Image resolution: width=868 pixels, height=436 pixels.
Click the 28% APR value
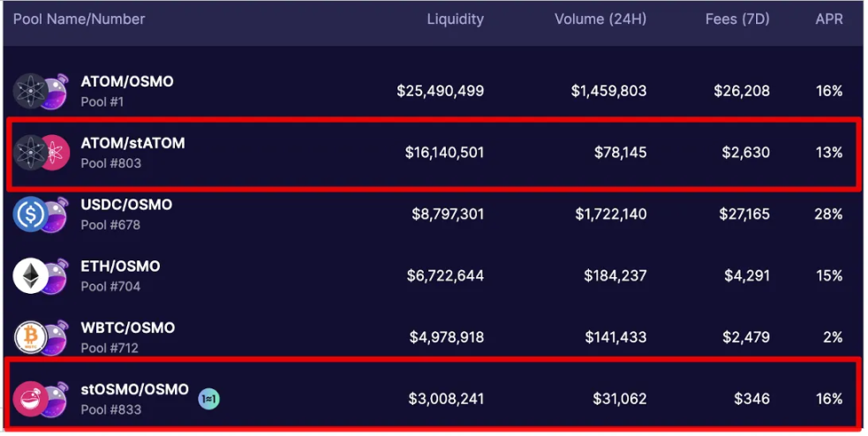[829, 214]
